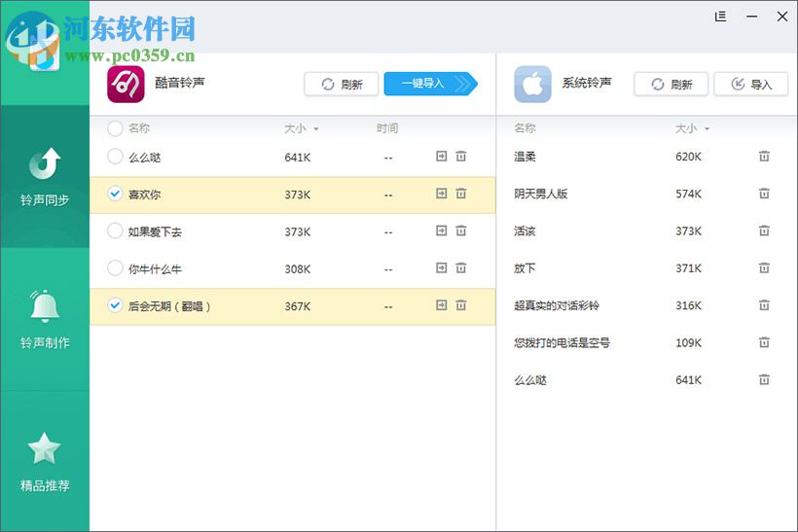
Task: Import 你牛什么牛 using its import icon
Action: (x=441, y=268)
